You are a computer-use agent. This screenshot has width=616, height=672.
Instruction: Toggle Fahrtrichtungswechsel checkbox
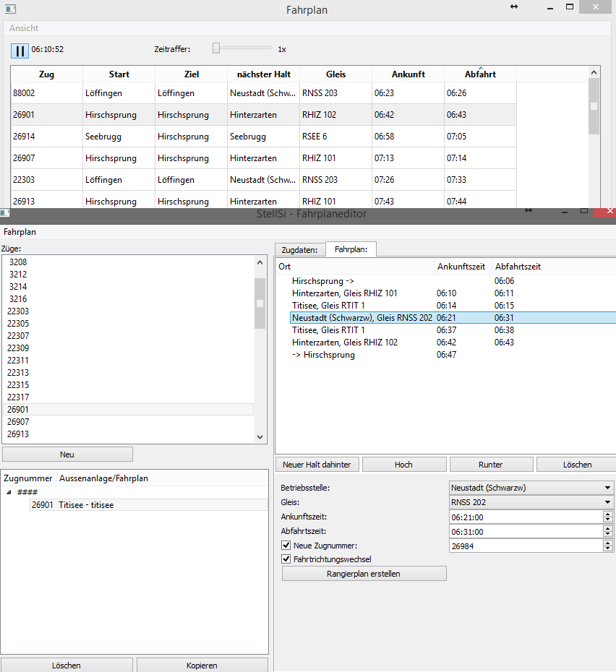tap(286, 559)
